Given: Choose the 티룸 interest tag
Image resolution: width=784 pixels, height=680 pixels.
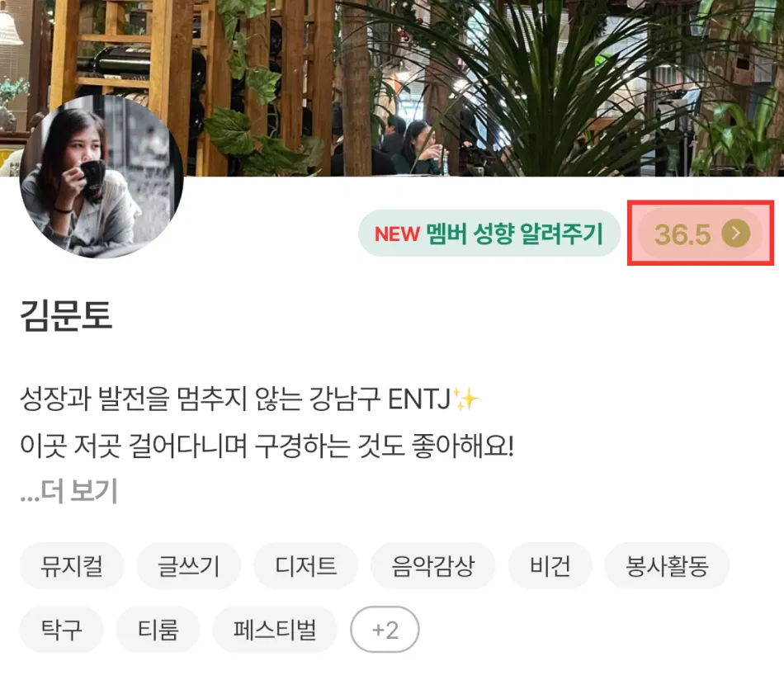Looking at the screenshot, I should (x=158, y=630).
